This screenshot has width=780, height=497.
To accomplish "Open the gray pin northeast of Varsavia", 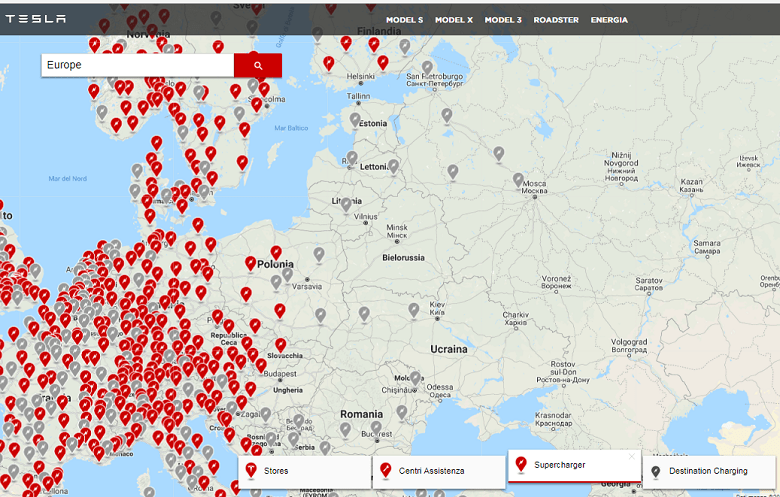I will pos(319,255).
